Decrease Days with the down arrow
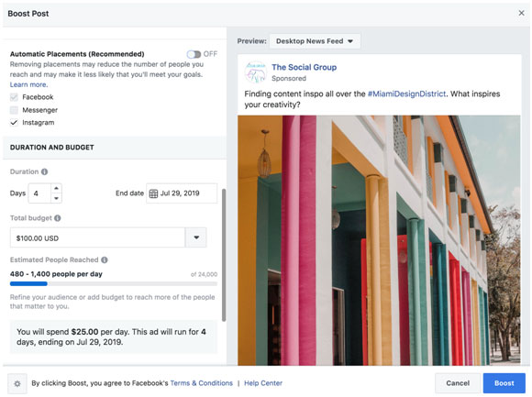The height and width of the screenshot is (397, 532). click(56, 198)
